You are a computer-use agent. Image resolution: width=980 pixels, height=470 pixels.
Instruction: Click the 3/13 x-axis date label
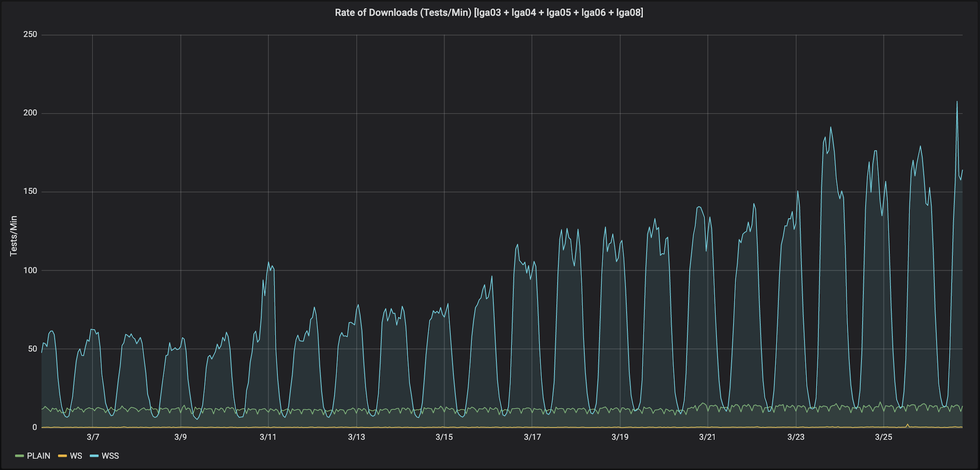pyautogui.click(x=356, y=437)
